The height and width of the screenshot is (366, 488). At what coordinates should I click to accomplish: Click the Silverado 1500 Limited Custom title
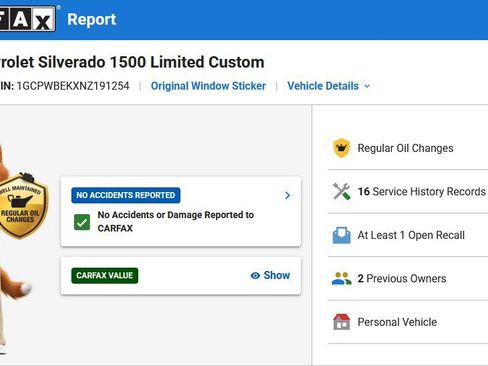coord(132,62)
